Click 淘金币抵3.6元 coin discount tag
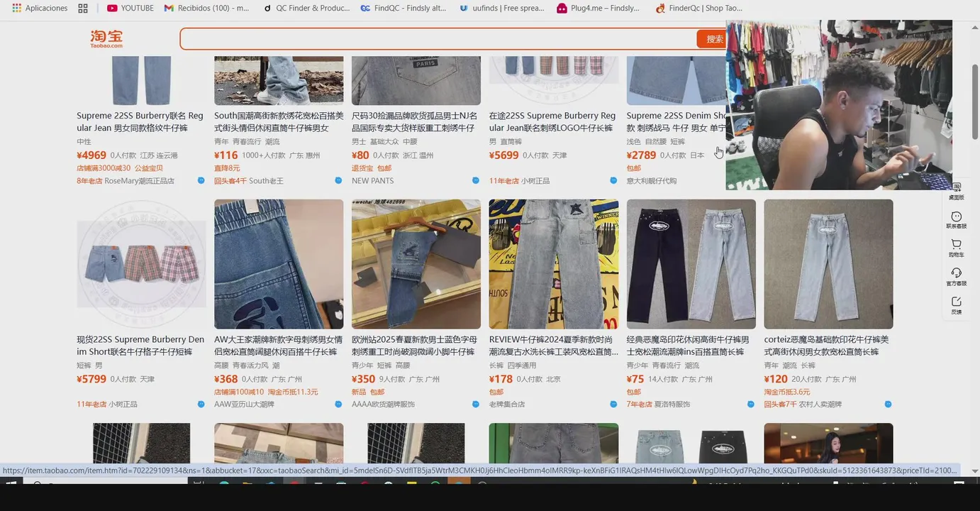Image resolution: width=980 pixels, height=511 pixels. [787, 392]
